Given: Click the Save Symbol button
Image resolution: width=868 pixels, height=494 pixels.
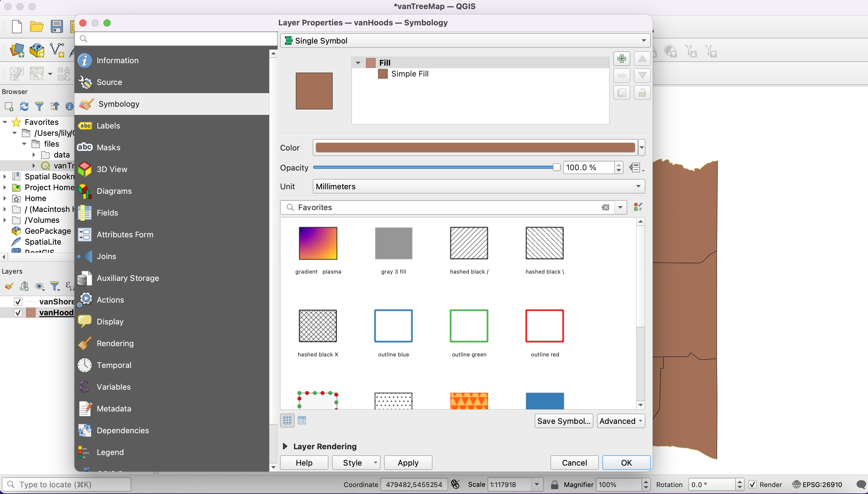Looking at the screenshot, I should pyautogui.click(x=563, y=421).
